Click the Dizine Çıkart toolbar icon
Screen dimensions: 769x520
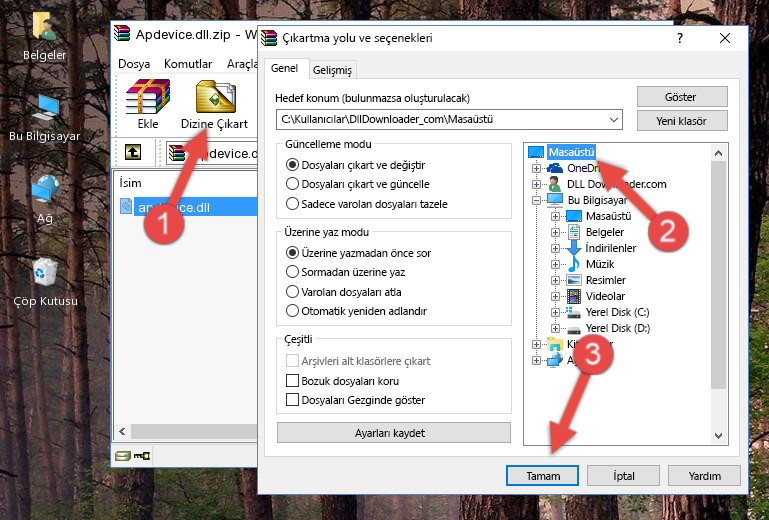[x=215, y=97]
